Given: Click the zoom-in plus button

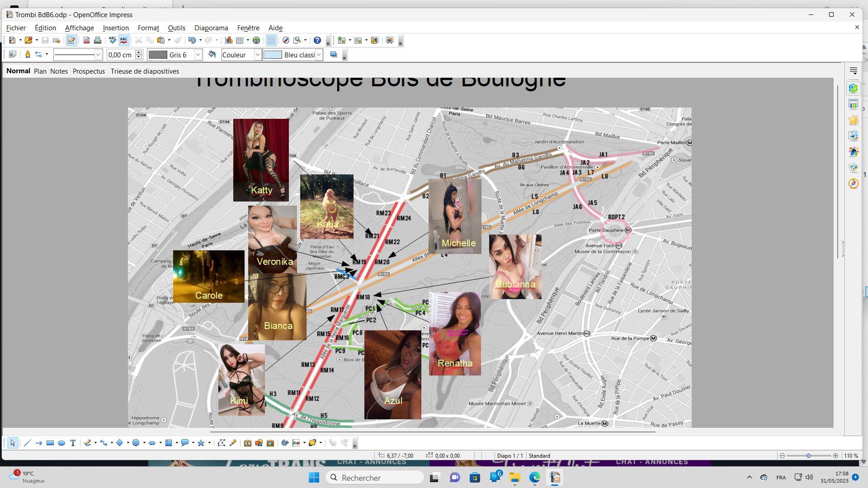Looking at the screenshot, I should tap(835, 455).
